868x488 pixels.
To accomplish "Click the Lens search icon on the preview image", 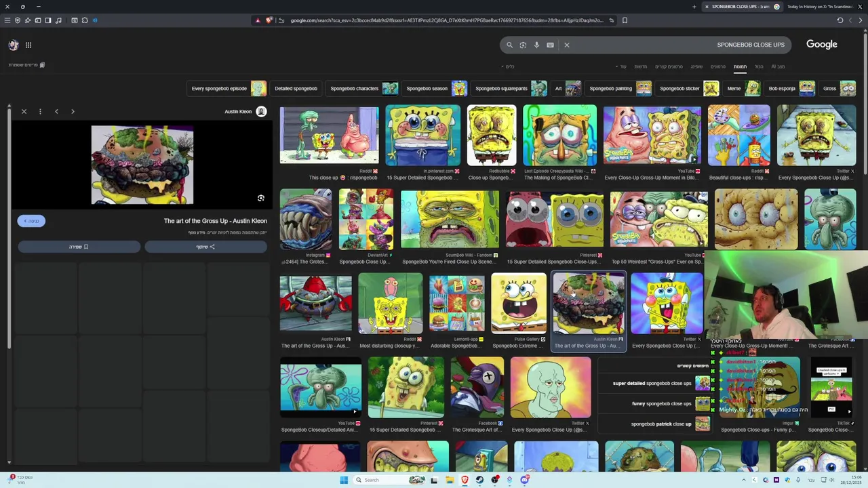I will [x=261, y=198].
